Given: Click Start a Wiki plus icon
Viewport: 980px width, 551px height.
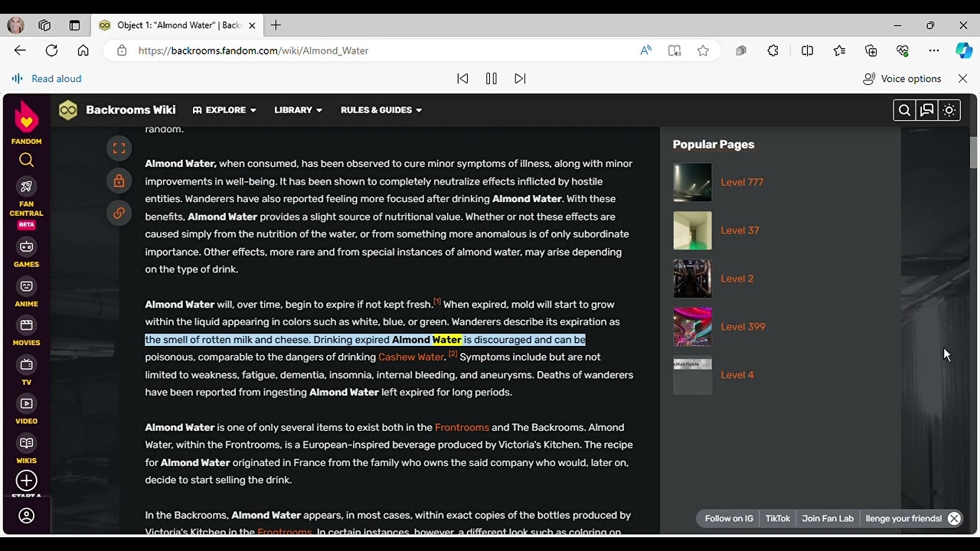Looking at the screenshot, I should [x=27, y=481].
